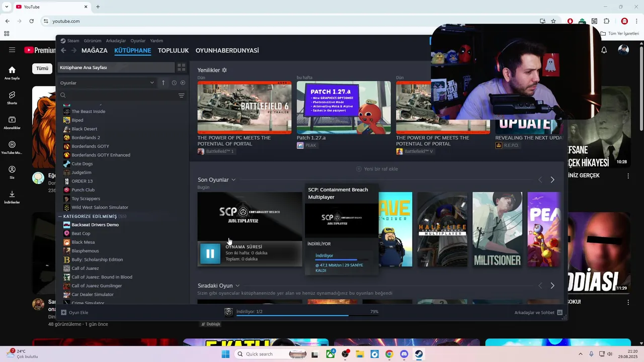Open the Steam menu with logo
This screenshot has width=644, height=362.
coord(70,41)
